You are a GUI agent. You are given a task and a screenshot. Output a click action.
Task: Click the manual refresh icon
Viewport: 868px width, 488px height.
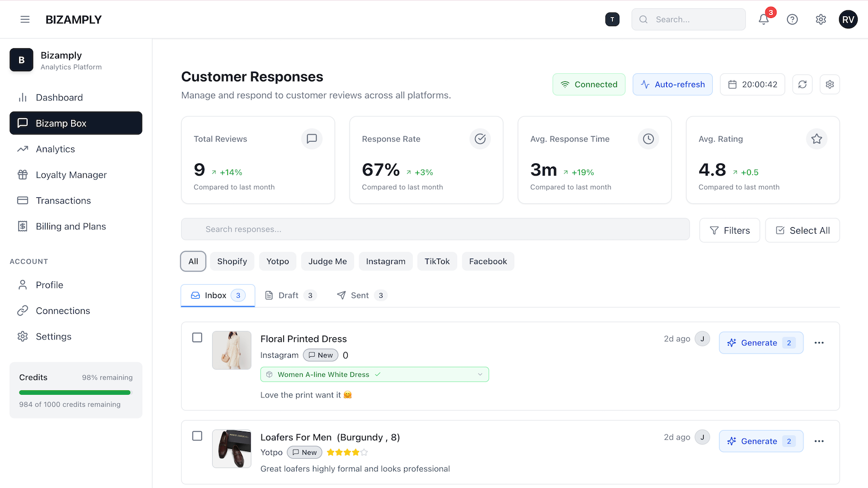pyautogui.click(x=802, y=84)
